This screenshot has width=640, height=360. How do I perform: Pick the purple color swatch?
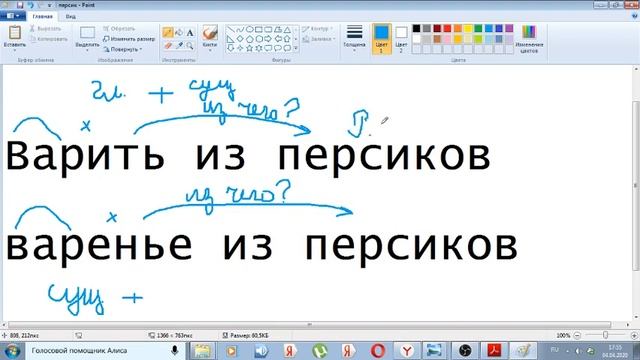click(509, 28)
